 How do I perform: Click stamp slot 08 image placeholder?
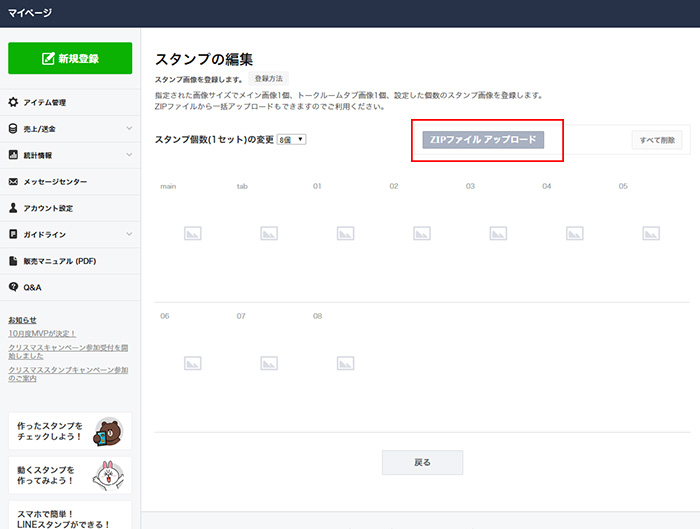click(x=346, y=363)
